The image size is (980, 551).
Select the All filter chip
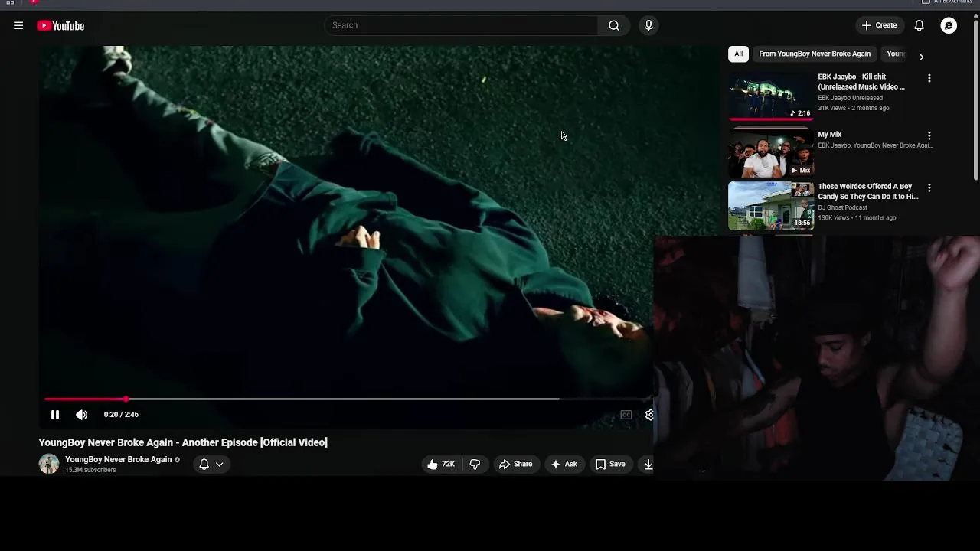738,54
